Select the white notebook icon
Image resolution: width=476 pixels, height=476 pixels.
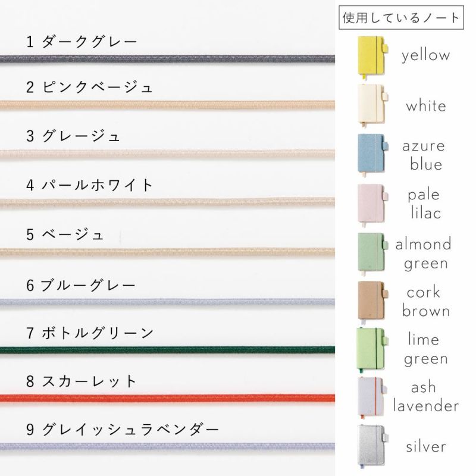(370, 105)
